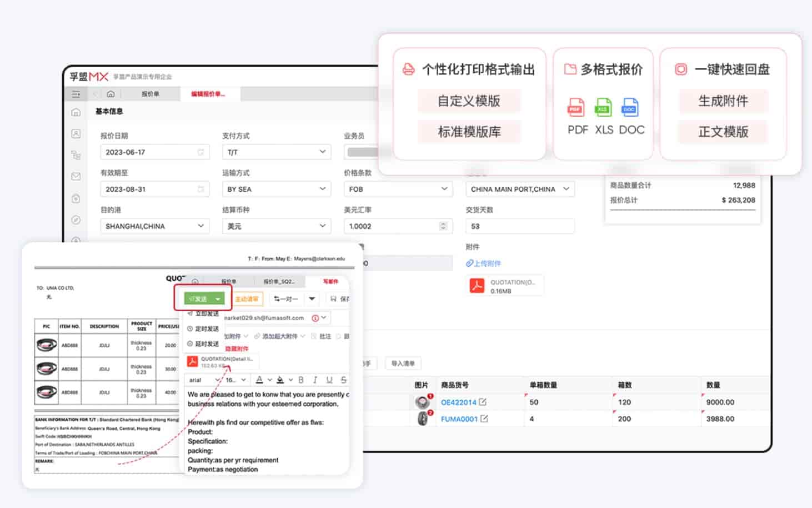812x508 pixels.
Task: Toggle bold formatting in email editor
Action: [301, 380]
